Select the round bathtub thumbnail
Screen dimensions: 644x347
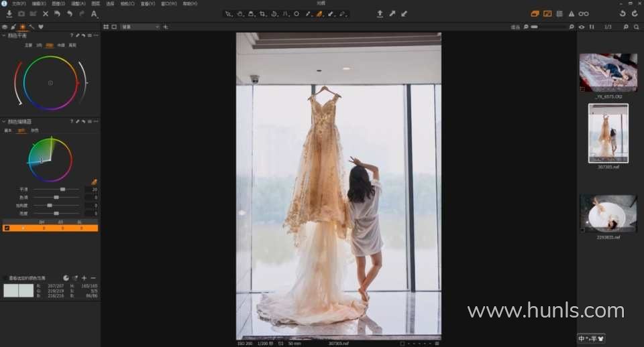(608, 214)
